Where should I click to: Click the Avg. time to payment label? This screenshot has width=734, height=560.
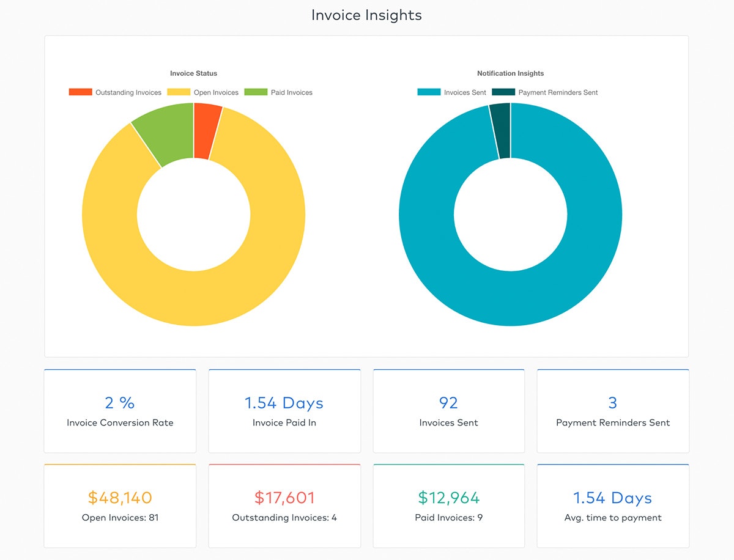[613, 517]
